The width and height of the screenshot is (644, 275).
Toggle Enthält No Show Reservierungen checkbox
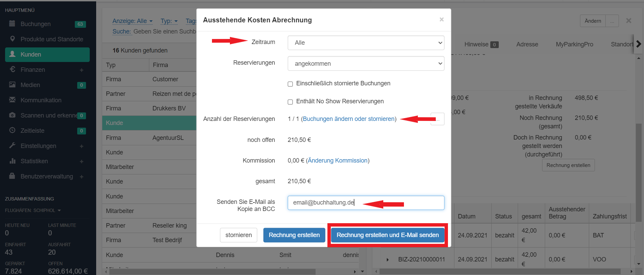[x=290, y=102]
